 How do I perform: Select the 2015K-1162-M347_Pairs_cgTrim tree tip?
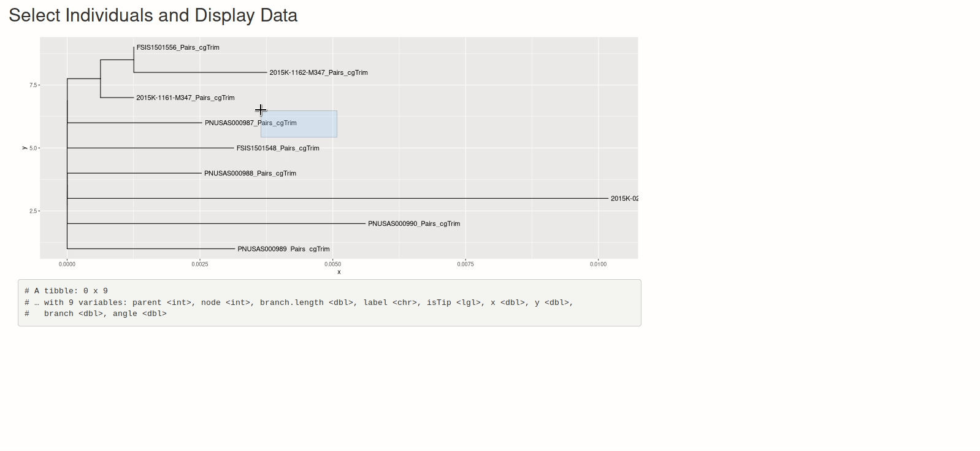tap(318, 72)
